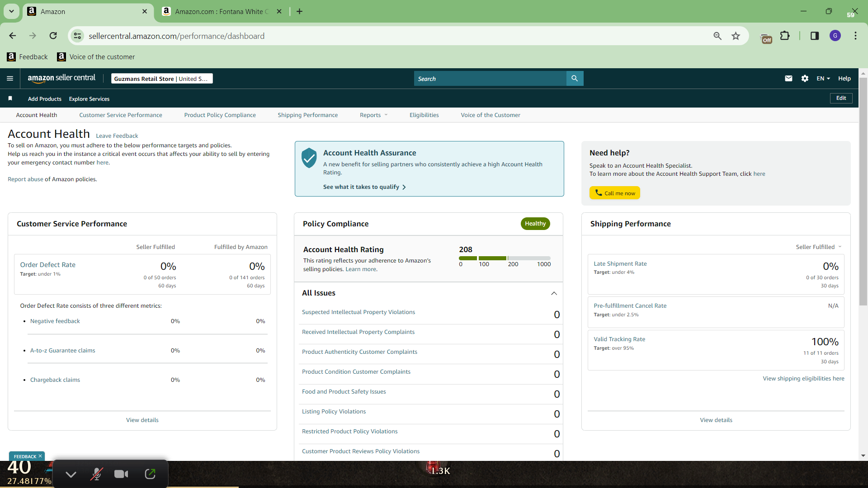Click the Account Health Assurance shield icon
Screen dimensions: 868x488
click(x=309, y=158)
